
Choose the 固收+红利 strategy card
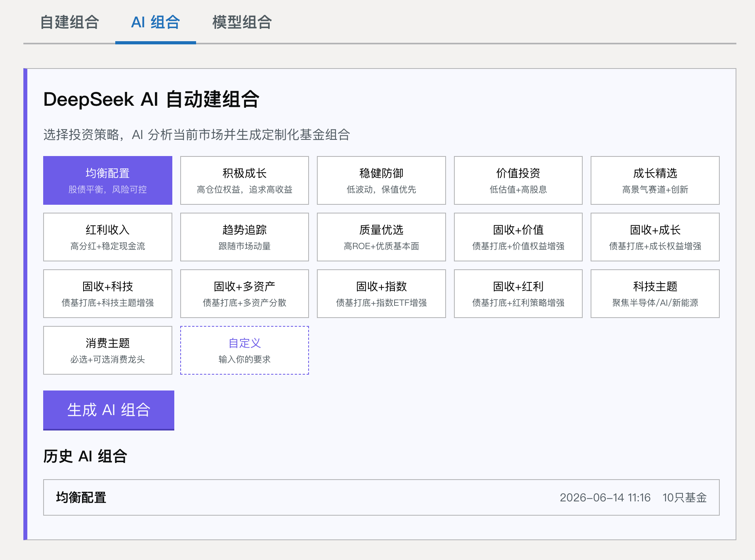click(x=518, y=294)
